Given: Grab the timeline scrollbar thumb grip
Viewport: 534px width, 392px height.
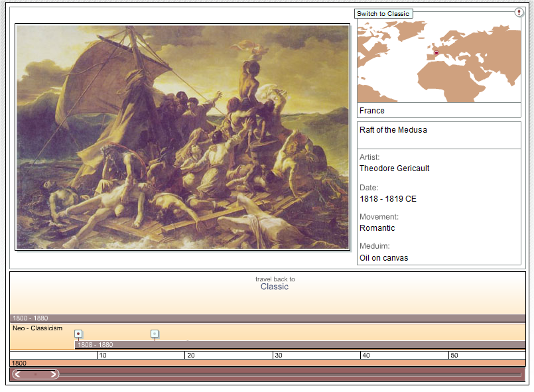Looking at the screenshot, I should [35, 374].
